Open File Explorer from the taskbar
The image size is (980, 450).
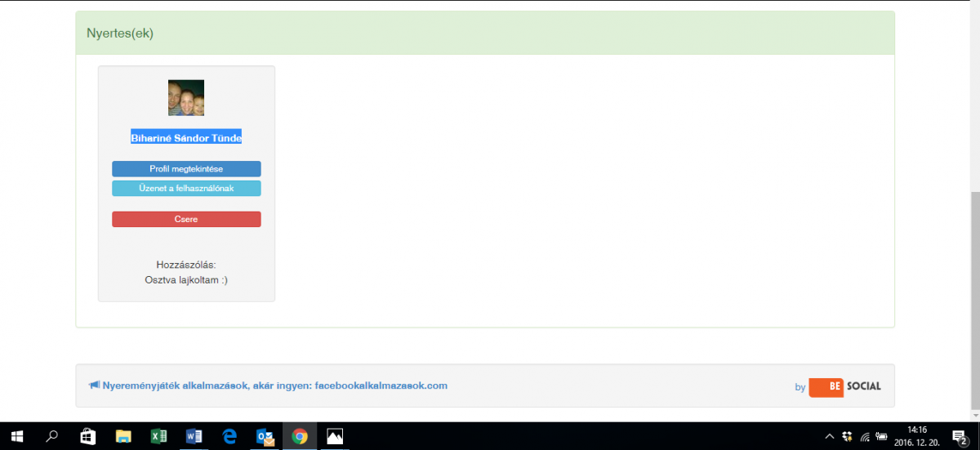pos(123,436)
